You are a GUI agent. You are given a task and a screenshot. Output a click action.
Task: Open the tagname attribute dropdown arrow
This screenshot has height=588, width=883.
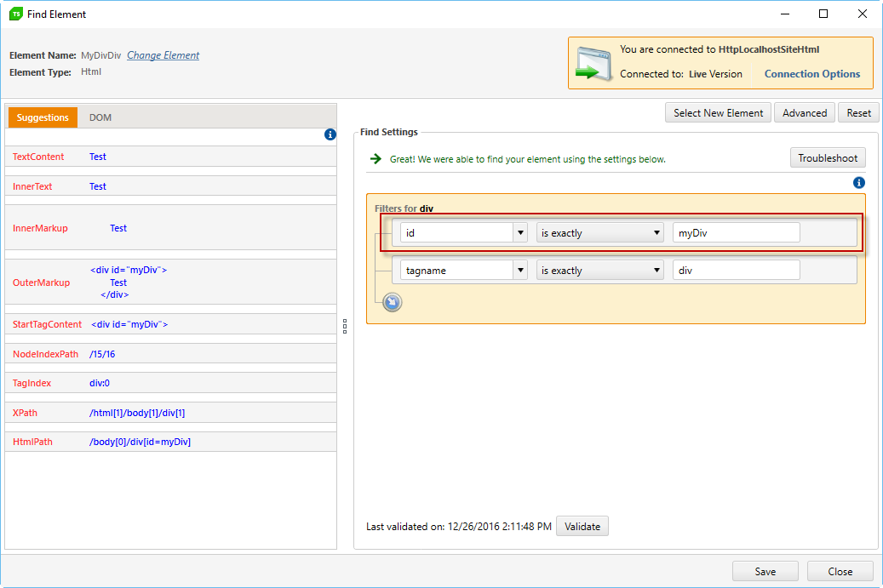tap(520, 270)
